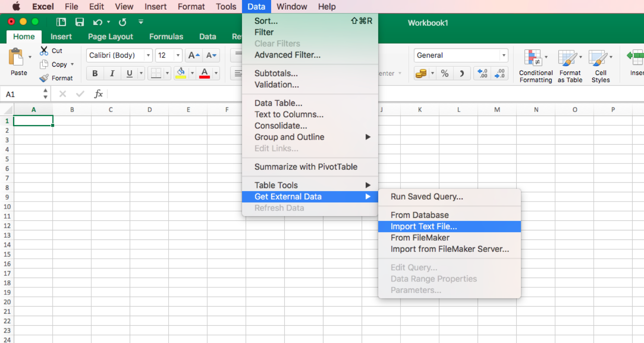Toggle Bold formatting
Screen dimensions: 644x343
(x=95, y=73)
